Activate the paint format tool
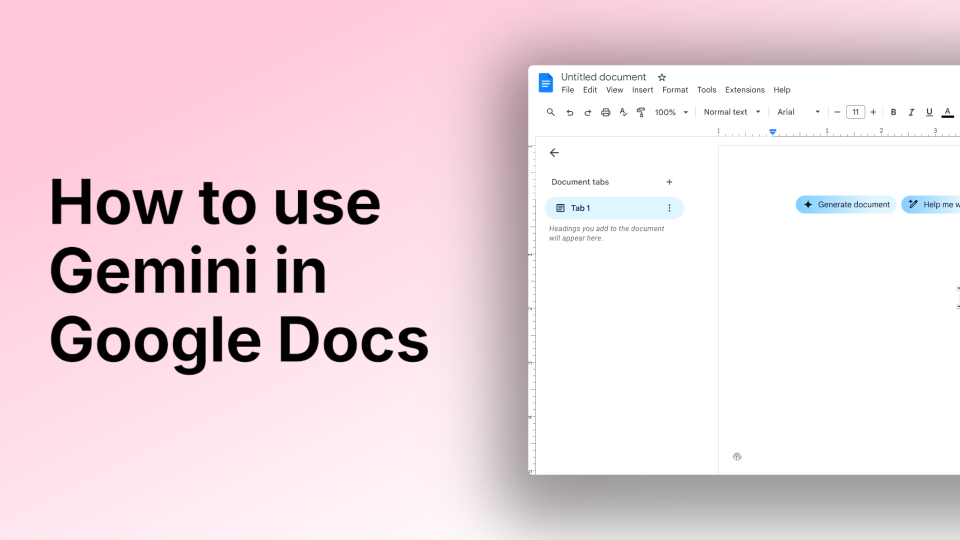The width and height of the screenshot is (960, 540). point(641,112)
